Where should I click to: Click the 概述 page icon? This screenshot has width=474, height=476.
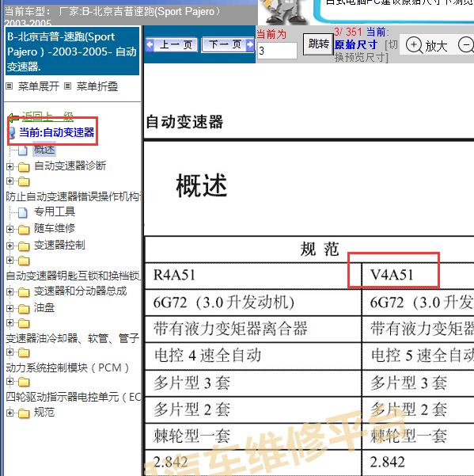(23, 150)
